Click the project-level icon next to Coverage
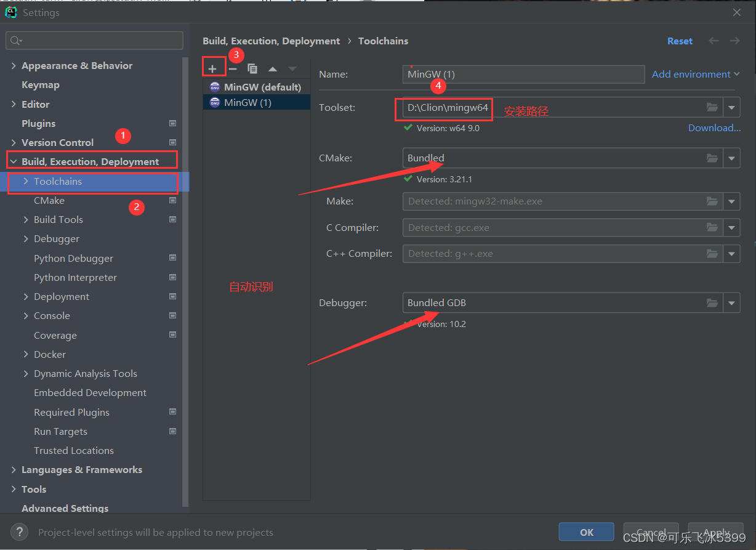The image size is (756, 550). (x=172, y=335)
